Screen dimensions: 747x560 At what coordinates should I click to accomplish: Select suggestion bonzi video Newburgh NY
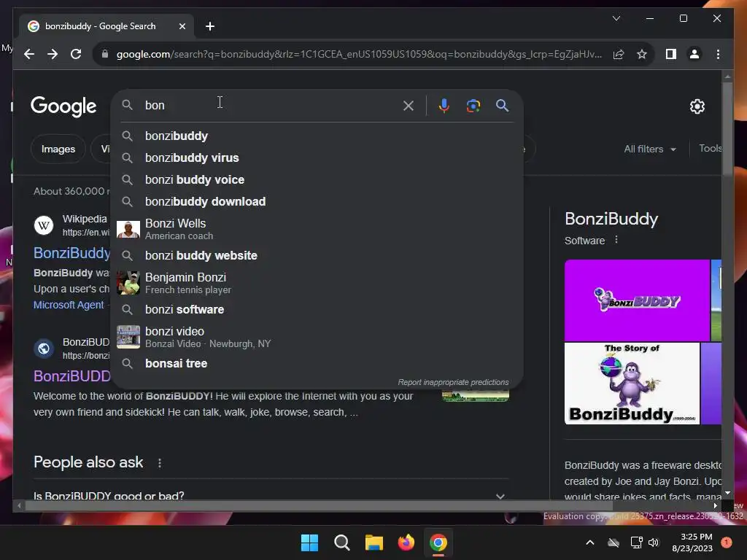click(317, 337)
